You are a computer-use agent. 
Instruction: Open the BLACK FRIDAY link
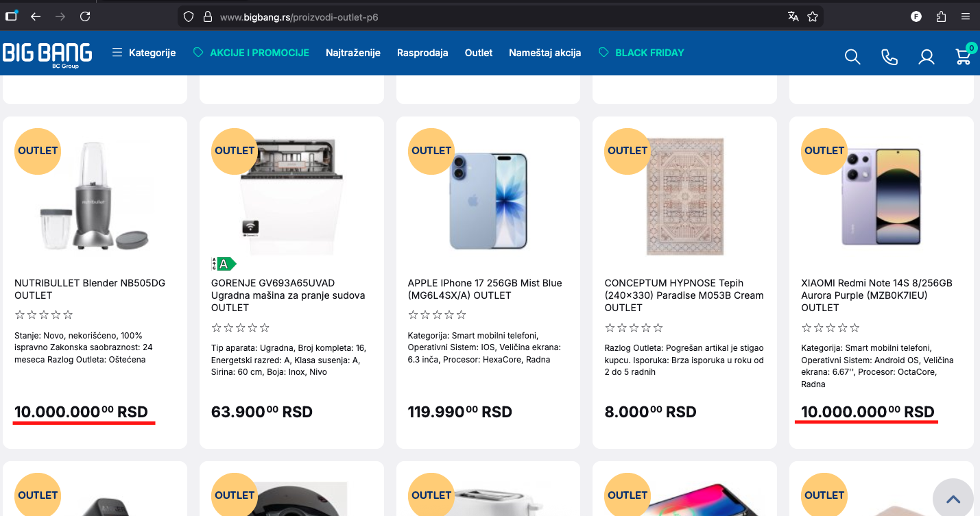point(641,53)
